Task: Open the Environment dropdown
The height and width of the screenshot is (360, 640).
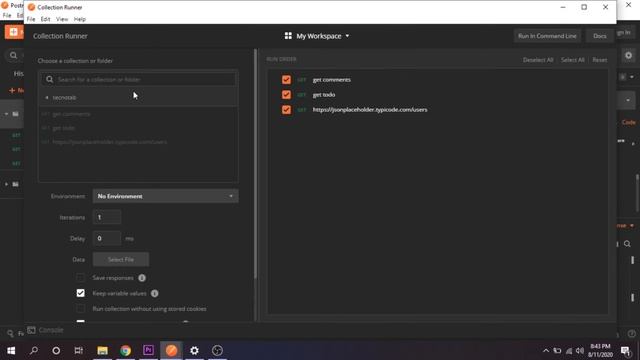Action: (x=165, y=196)
